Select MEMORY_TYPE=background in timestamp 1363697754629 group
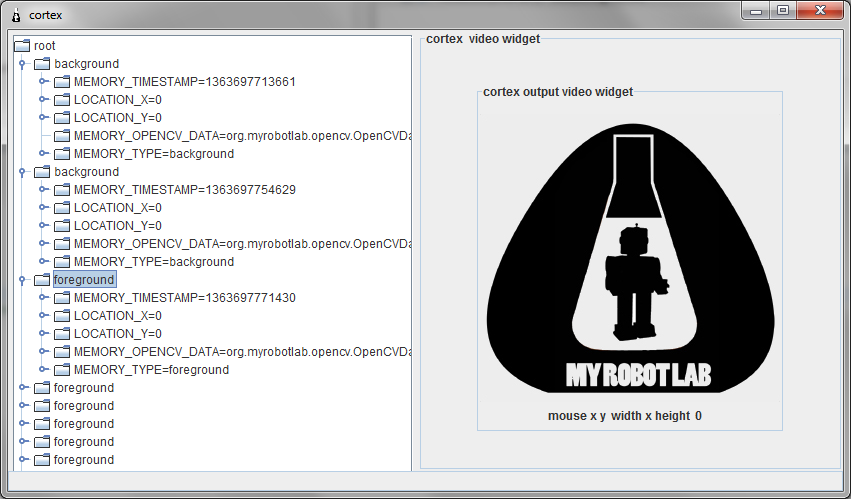851x499 pixels. tap(154, 262)
